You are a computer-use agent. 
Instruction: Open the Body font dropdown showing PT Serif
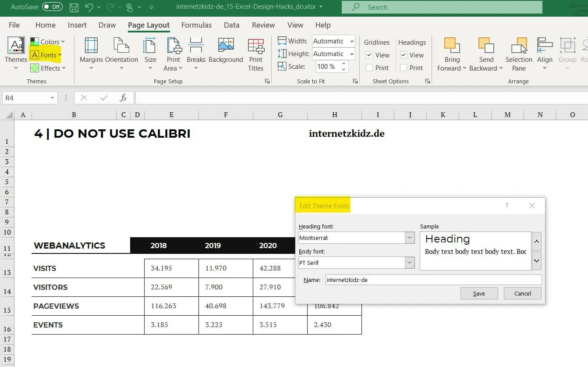pyautogui.click(x=408, y=262)
